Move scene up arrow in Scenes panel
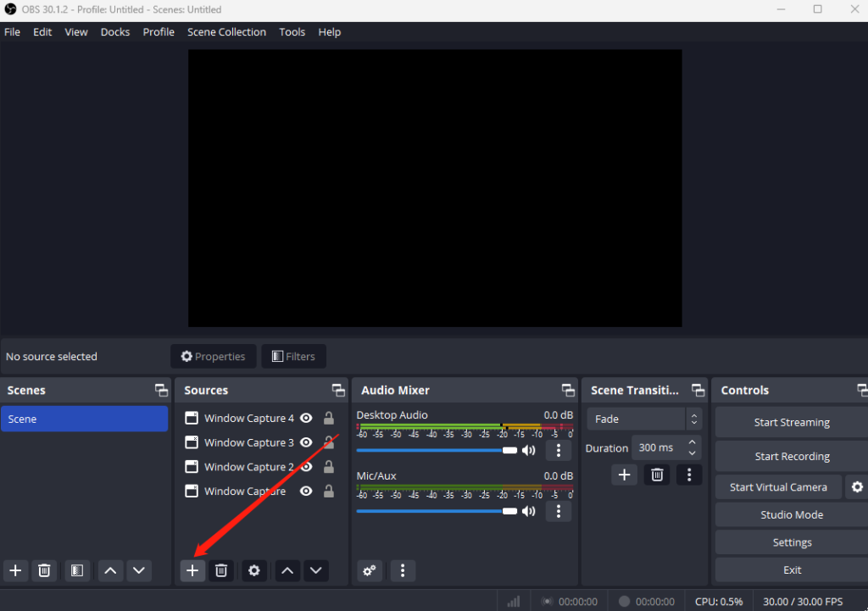This screenshot has width=868, height=611. [x=110, y=570]
